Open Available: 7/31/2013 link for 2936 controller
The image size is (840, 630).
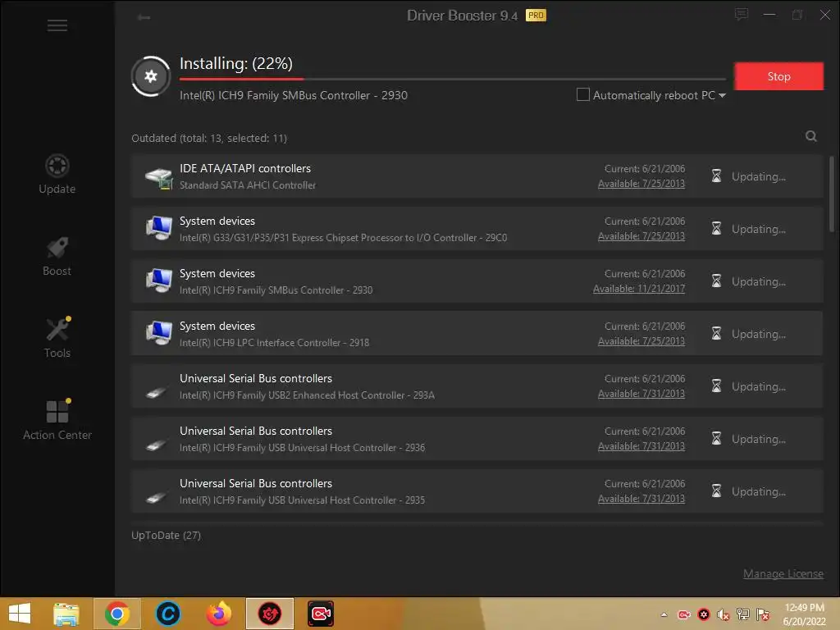[x=641, y=446]
